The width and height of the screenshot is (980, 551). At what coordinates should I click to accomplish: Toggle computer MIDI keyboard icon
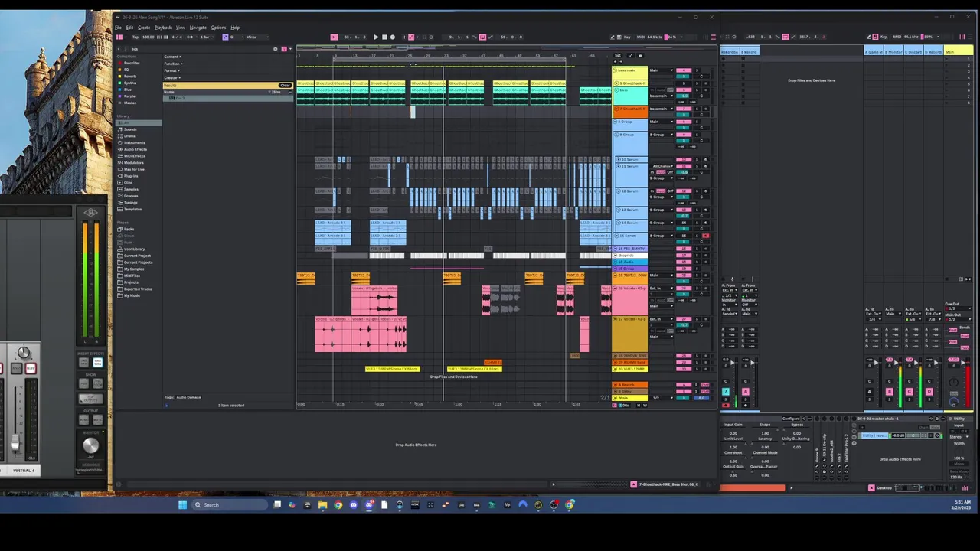pos(619,37)
